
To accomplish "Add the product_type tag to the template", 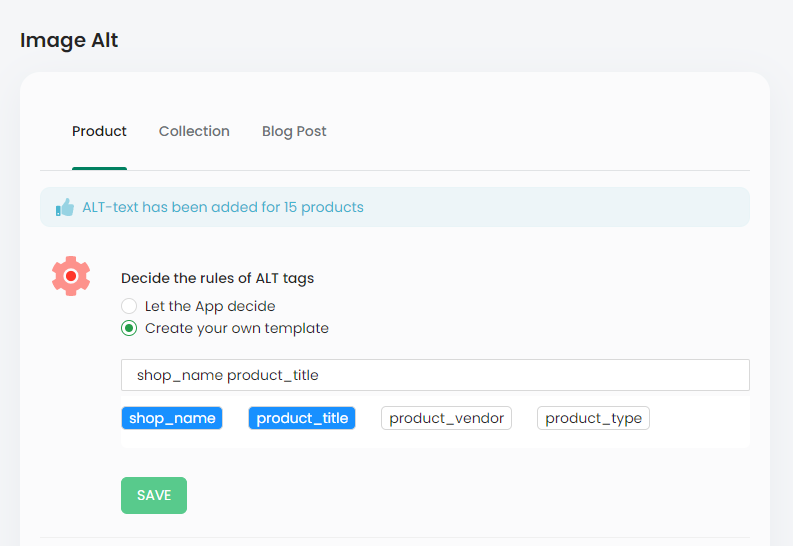I will click(x=593, y=418).
